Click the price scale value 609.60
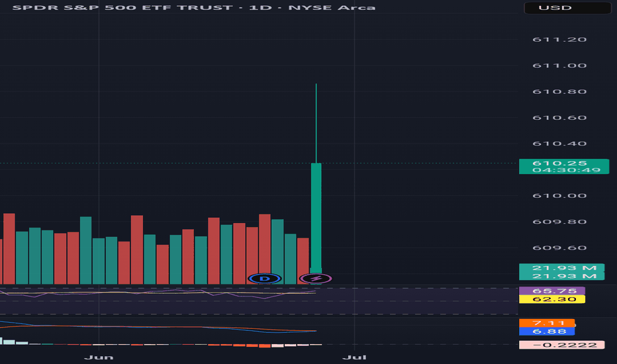 (559, 248)
